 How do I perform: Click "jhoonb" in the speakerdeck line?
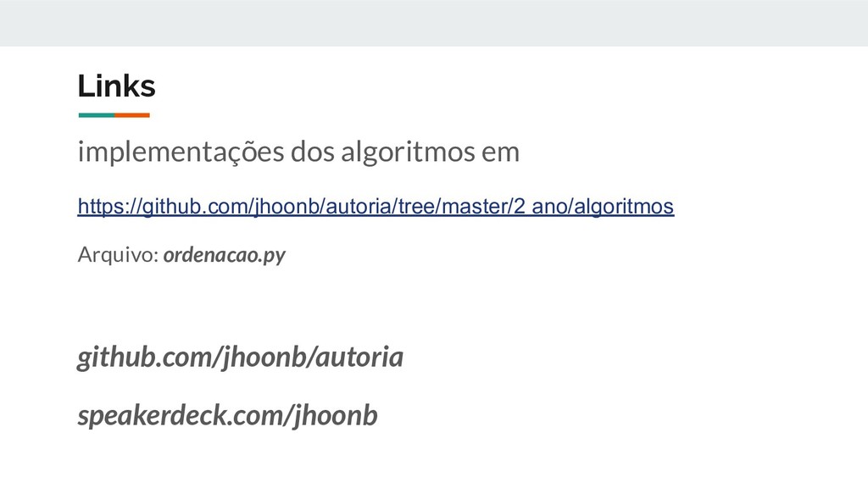336,415
